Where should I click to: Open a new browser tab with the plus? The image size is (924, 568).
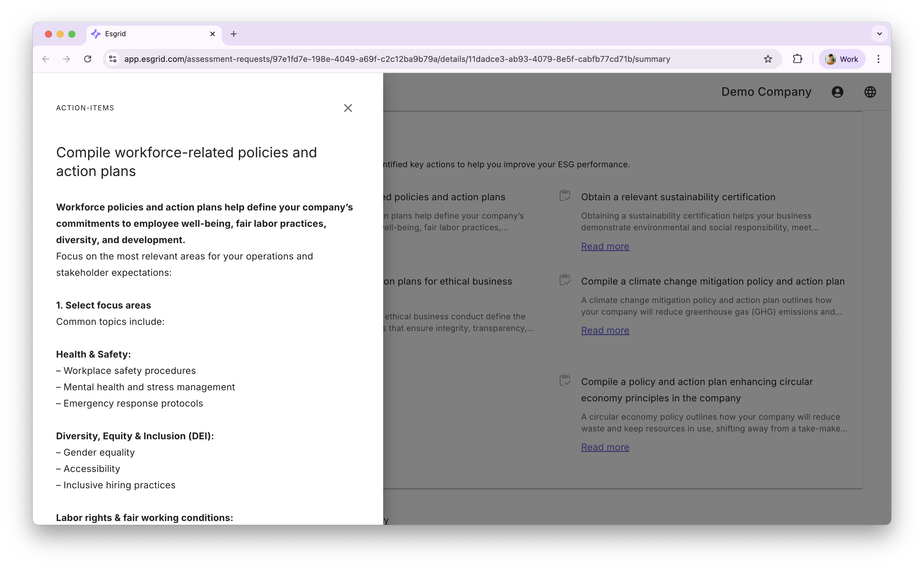point(234,34)
